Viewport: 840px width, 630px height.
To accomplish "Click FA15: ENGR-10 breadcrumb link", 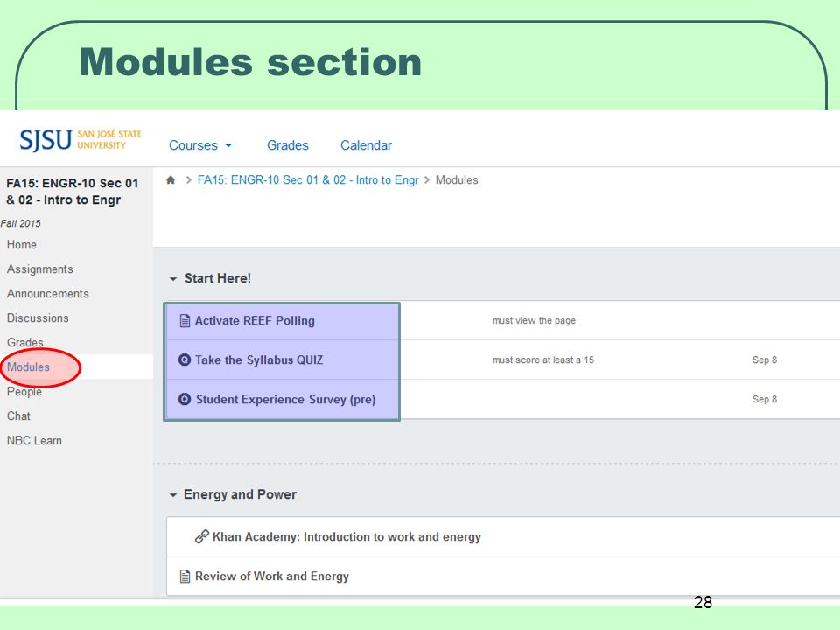I will [307, 180].
